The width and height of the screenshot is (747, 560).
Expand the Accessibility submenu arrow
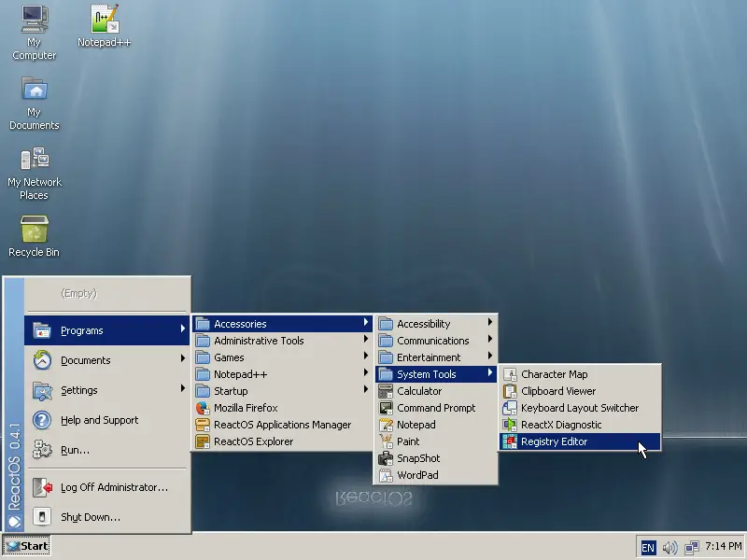[x=489, y=322]
